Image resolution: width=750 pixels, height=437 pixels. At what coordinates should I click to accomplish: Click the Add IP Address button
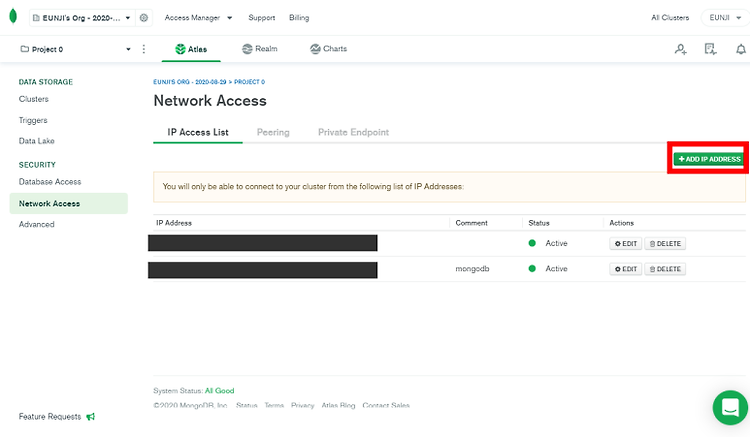[709, 159]
